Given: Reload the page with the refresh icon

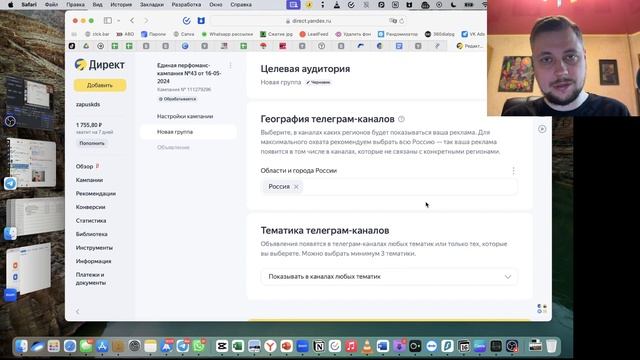Looking at the screenshot, I should (x=402, y=21).
